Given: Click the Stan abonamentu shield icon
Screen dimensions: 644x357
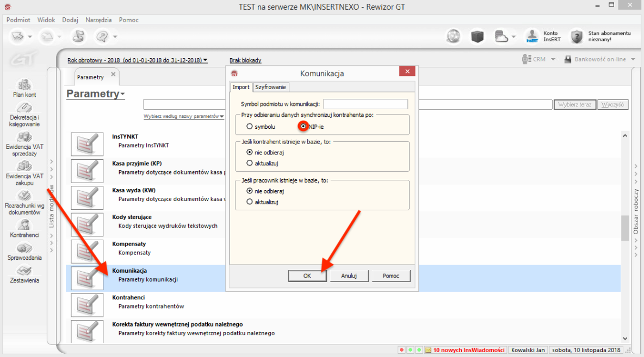Looking at the screenshot, I should pos(576,37).
